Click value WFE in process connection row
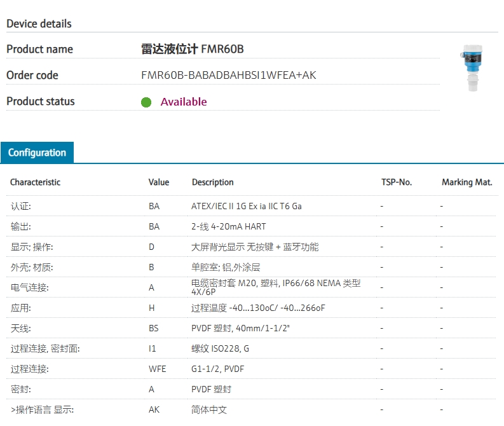Screen dimensions: 504x426 point(158,369)
